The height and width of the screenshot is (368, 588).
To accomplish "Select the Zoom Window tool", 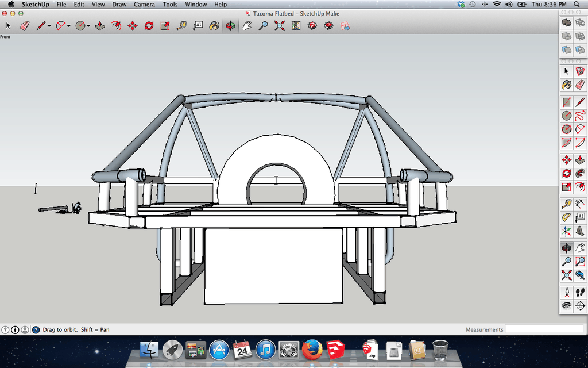I will point(580,262).
